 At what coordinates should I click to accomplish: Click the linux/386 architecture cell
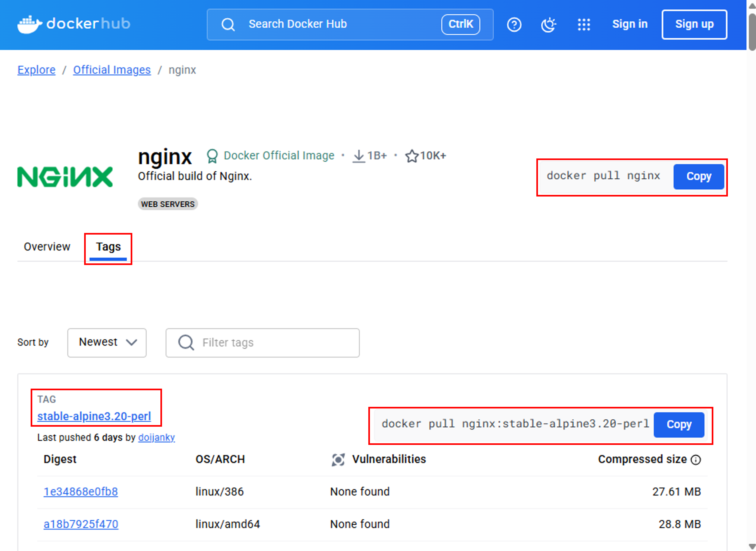coord(219,492)
